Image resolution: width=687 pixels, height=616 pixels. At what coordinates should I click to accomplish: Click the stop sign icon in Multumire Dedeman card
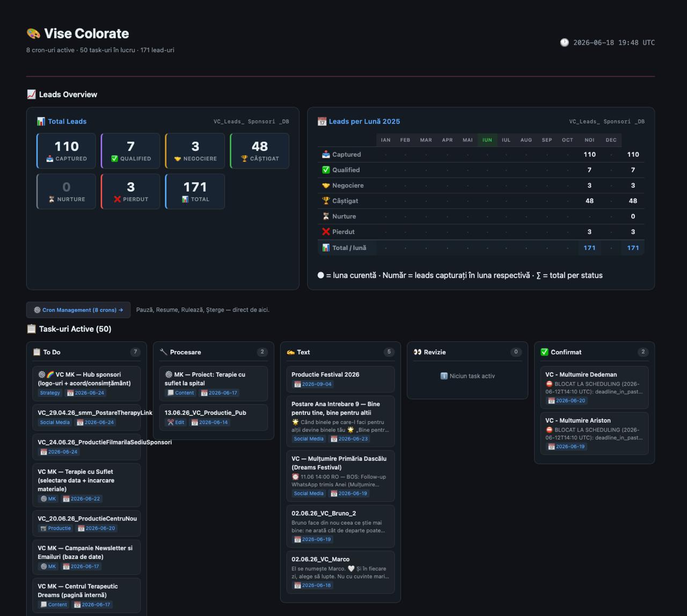549,384
